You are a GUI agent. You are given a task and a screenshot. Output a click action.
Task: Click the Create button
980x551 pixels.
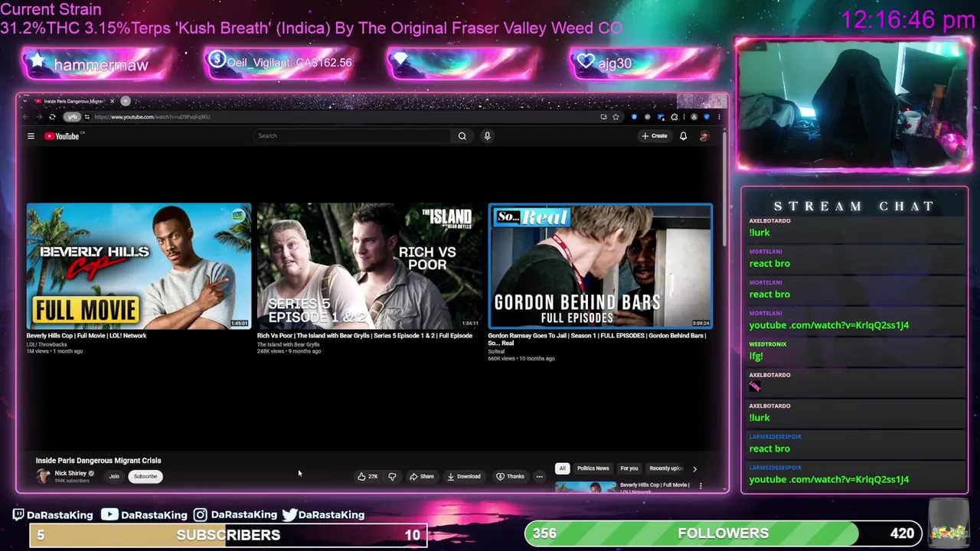click(x=655, y=136)
